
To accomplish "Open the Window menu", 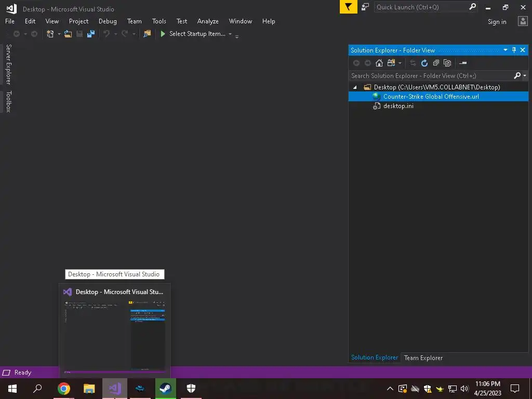I will click(241, 21).
